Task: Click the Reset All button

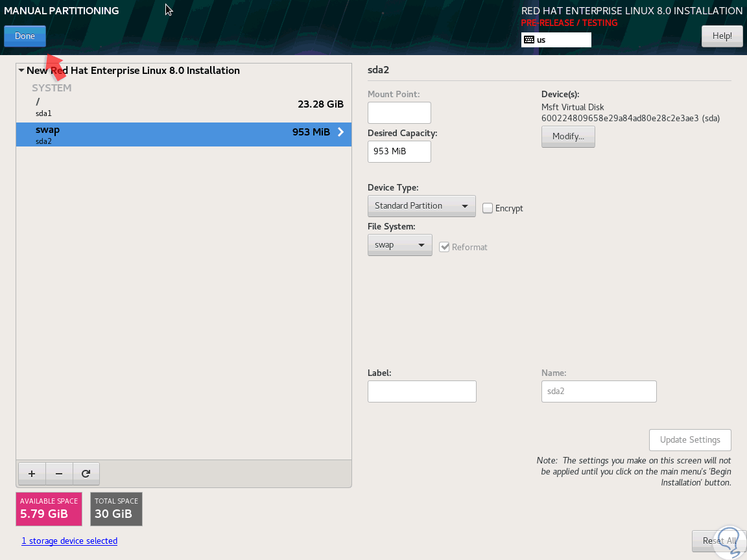Action: [719, 541]
